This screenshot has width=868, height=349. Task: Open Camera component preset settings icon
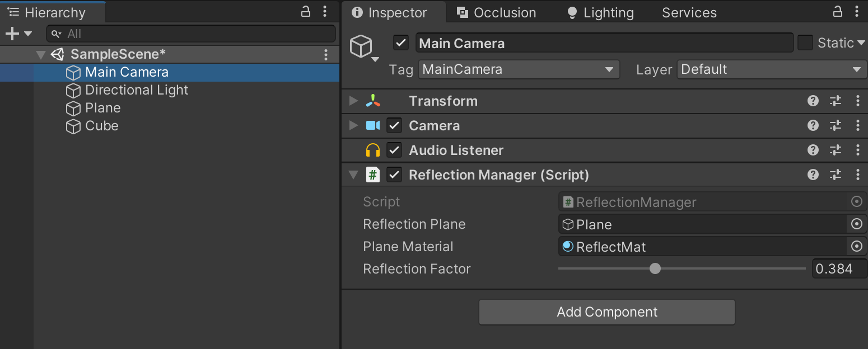836,125
